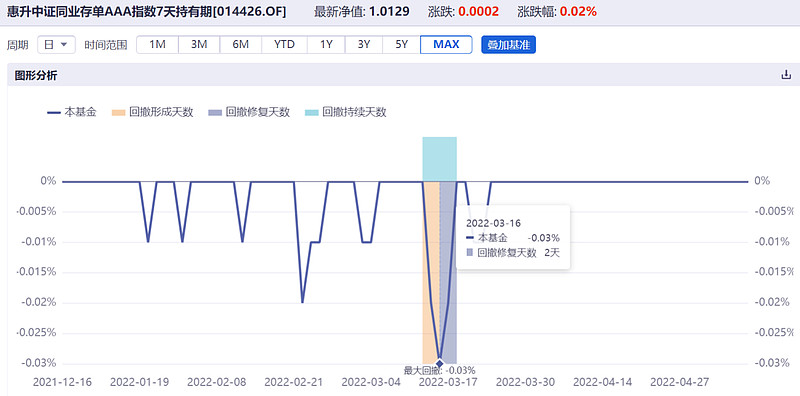Click the cyan 回撤持续天数 shaded bar
Image resolution: width=800 pixels, height=396 pixels.
439,159
